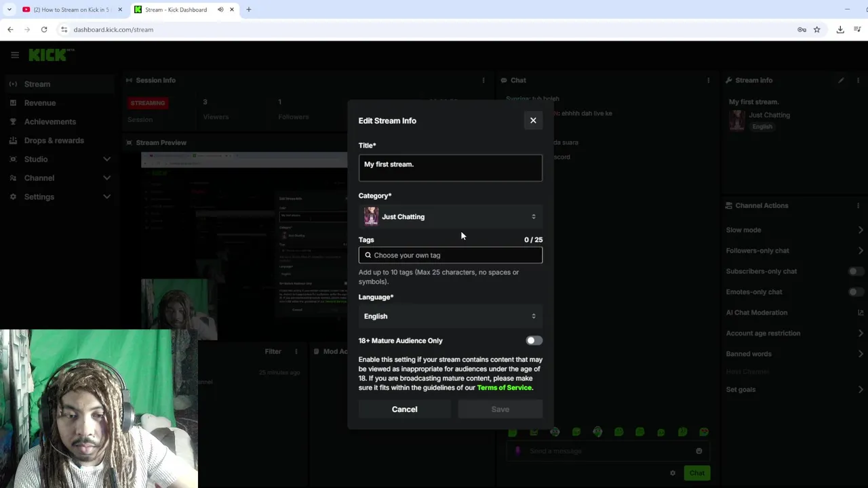Open Account age restriction chevron

click(861, 333)
